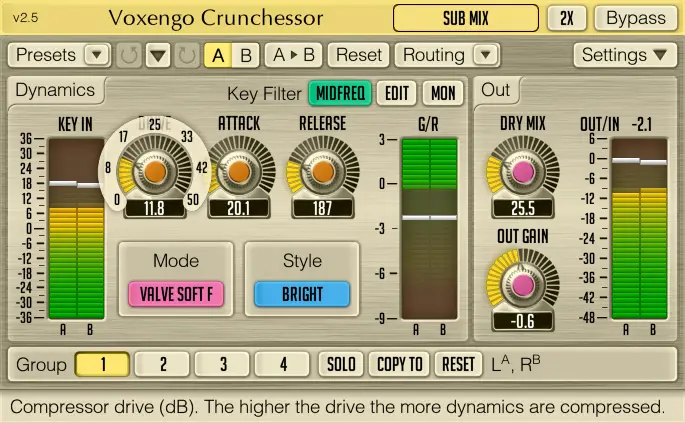Click the Release knob
The image size is (685, 423).
point(323,172)
